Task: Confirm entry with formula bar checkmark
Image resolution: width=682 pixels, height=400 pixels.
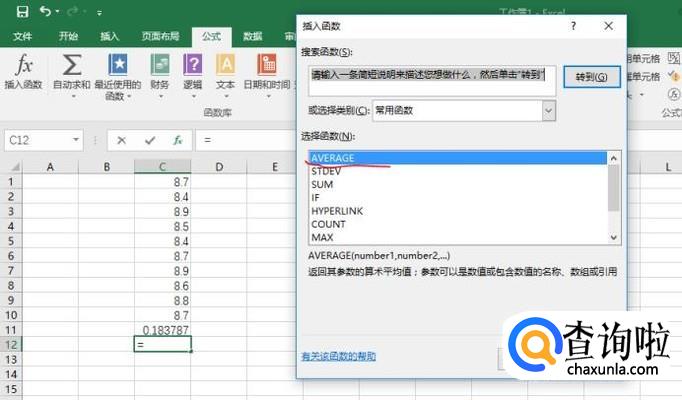Action: coord(150,140)
